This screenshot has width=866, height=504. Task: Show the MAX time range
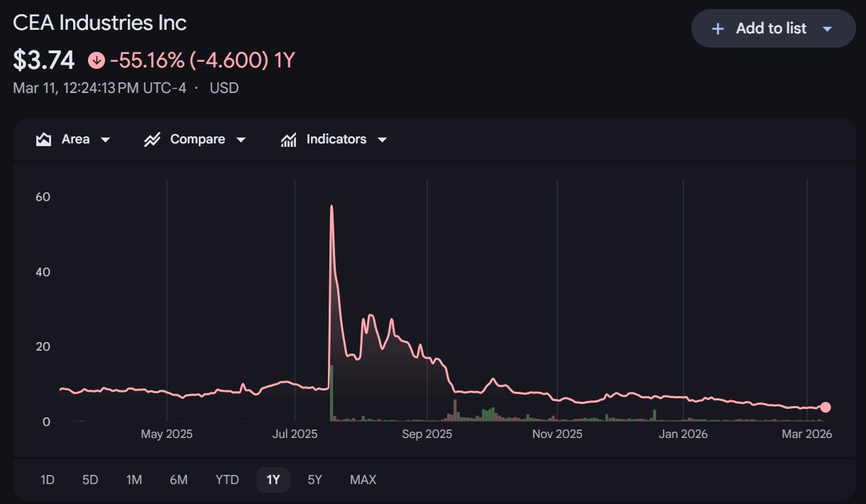(x=363, y=480)
